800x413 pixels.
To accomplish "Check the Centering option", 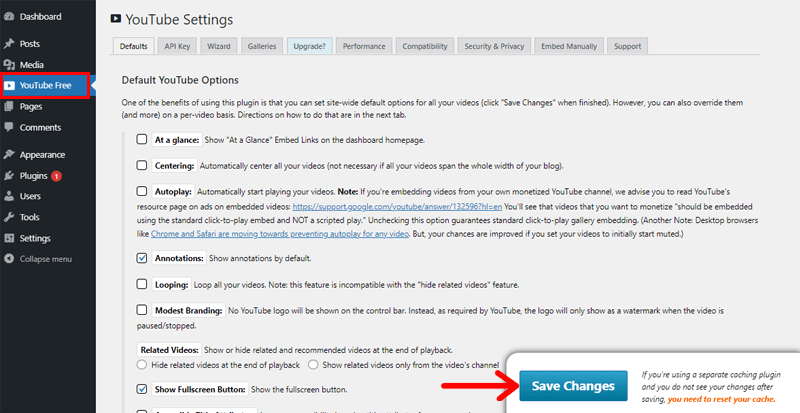I will pos(142,165).
